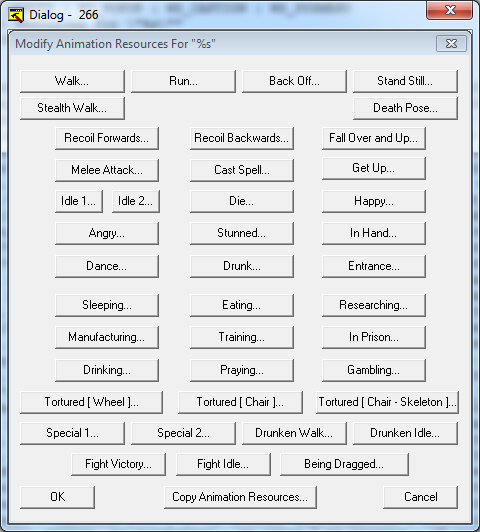Screen dimensions: 480x532
Task: Open the Praying... animation
Action: (x=242, y=370)
